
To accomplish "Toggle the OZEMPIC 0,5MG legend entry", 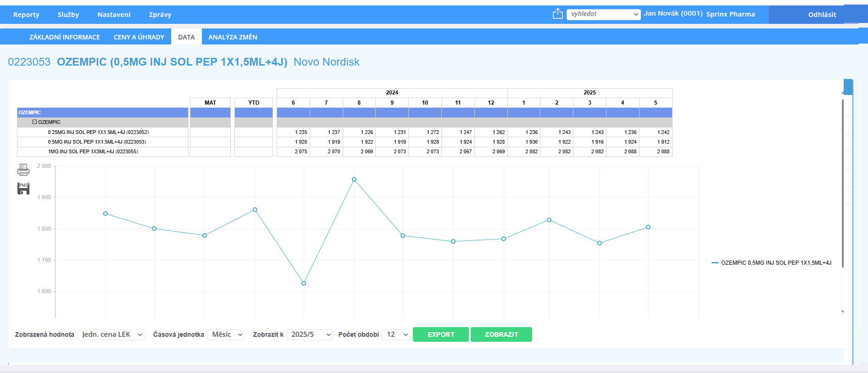I will click(x=771, y=263).
